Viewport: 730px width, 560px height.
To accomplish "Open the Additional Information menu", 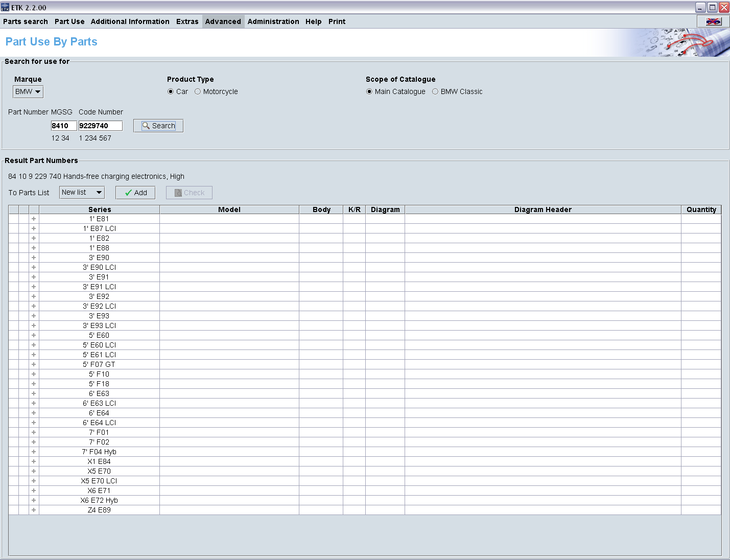I will coord(130,21).
